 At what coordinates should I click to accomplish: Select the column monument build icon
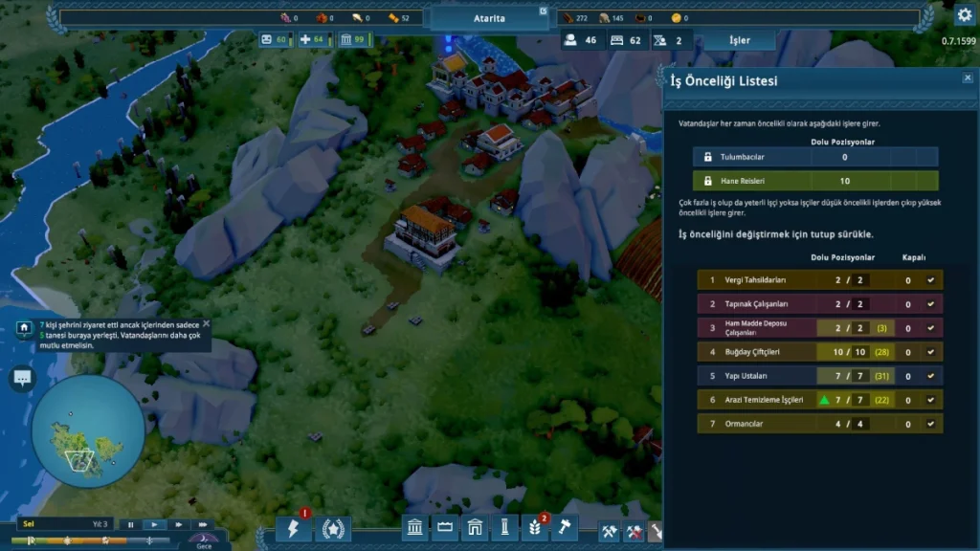tap(505, 528)
